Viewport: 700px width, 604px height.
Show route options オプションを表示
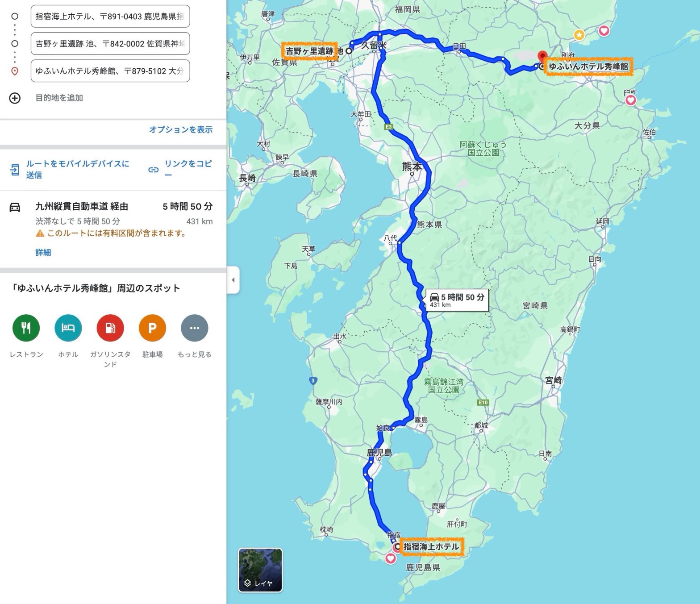coord(181,129)
